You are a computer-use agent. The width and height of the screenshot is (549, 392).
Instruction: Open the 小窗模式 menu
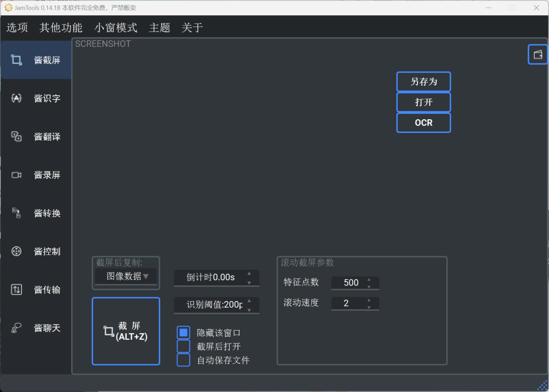(x=116, y=27)
